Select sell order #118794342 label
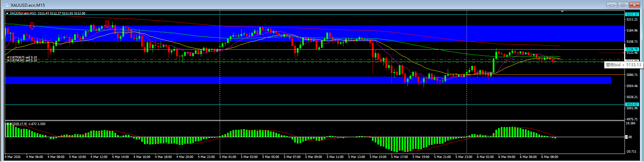Screen dimensions: 644x162 tap(22, 60)
